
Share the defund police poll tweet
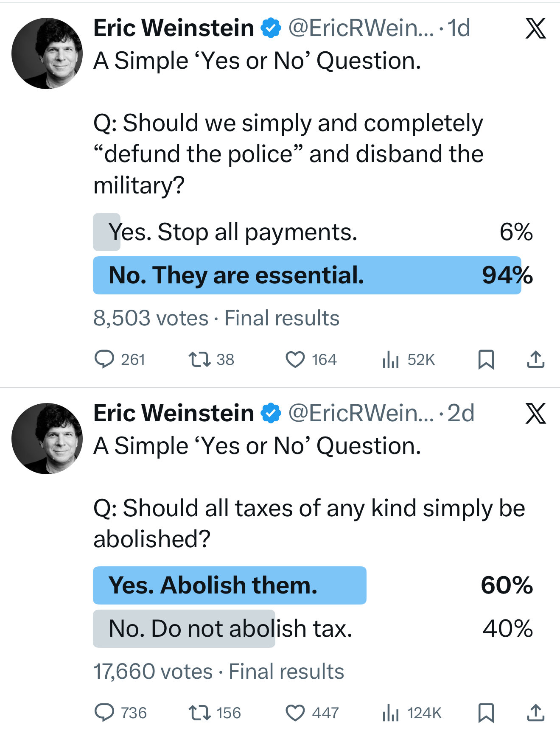tap(535, 359)
